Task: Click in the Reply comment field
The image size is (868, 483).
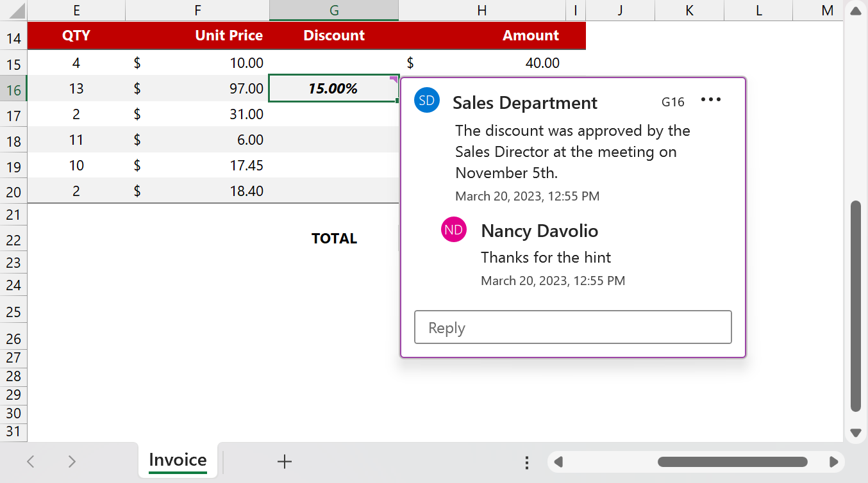Action: pyautogui.click(x=572, y=327)
